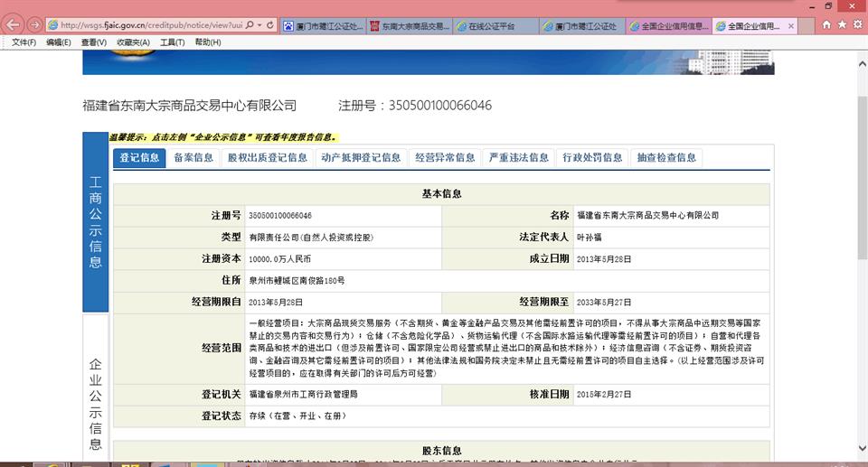Refresh the page with the reload icon

click(x=270, y=25)
